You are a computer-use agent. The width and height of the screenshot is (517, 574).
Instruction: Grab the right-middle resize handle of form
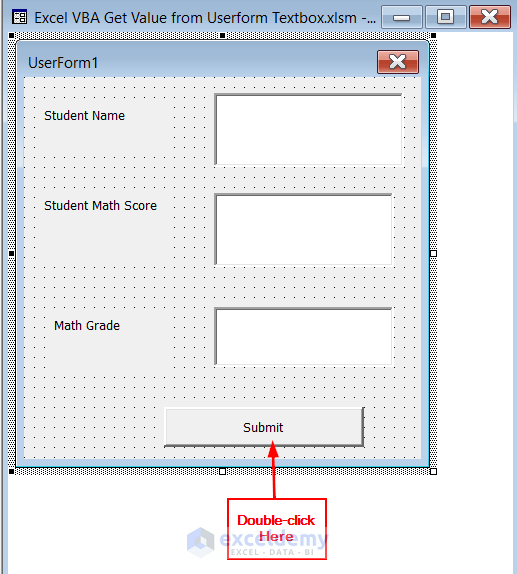click(434, 253)
